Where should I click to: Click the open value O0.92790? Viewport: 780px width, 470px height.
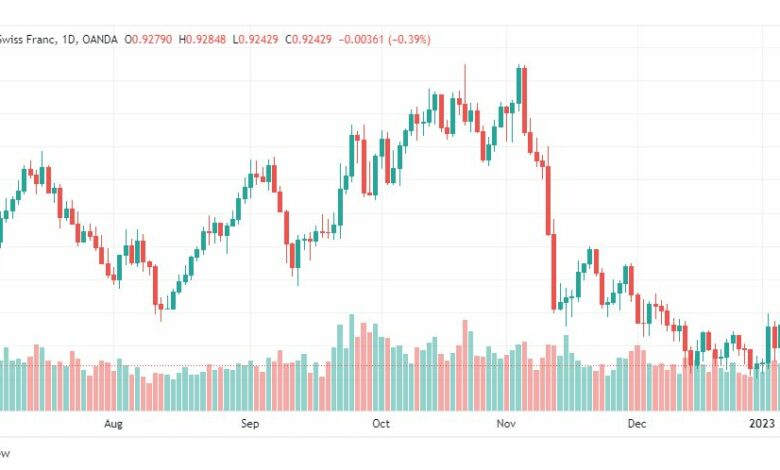click(148, 39)
